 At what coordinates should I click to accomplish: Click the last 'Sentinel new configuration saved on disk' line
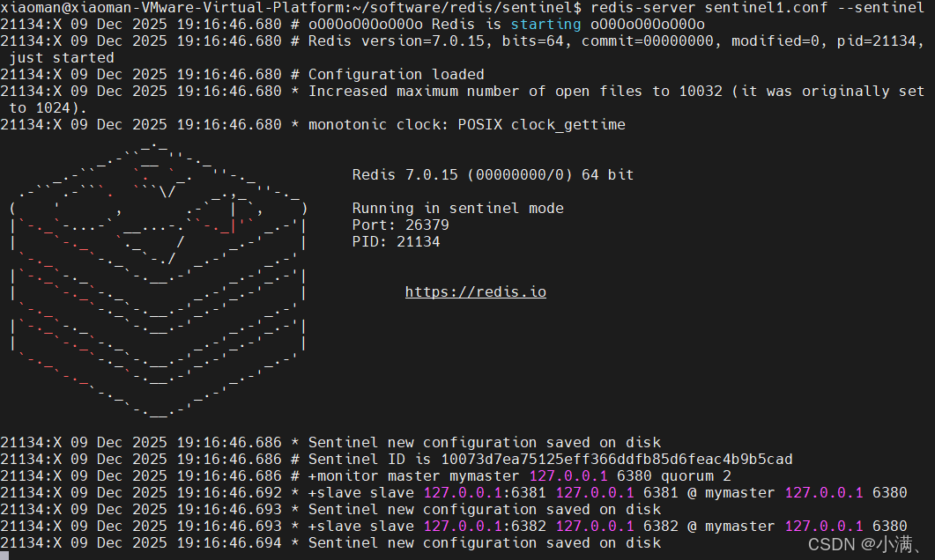click(x=484, y=542)
